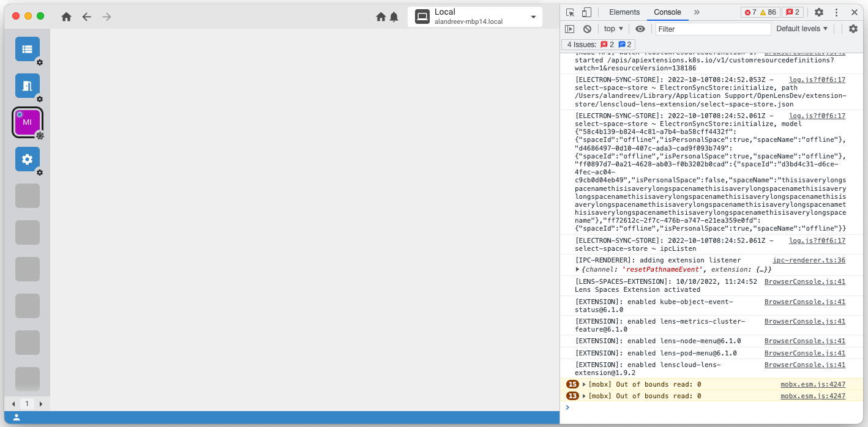Open the top frame context dropdown
Viewport: 868px width, 427px height.
click(x=613, y=28)
